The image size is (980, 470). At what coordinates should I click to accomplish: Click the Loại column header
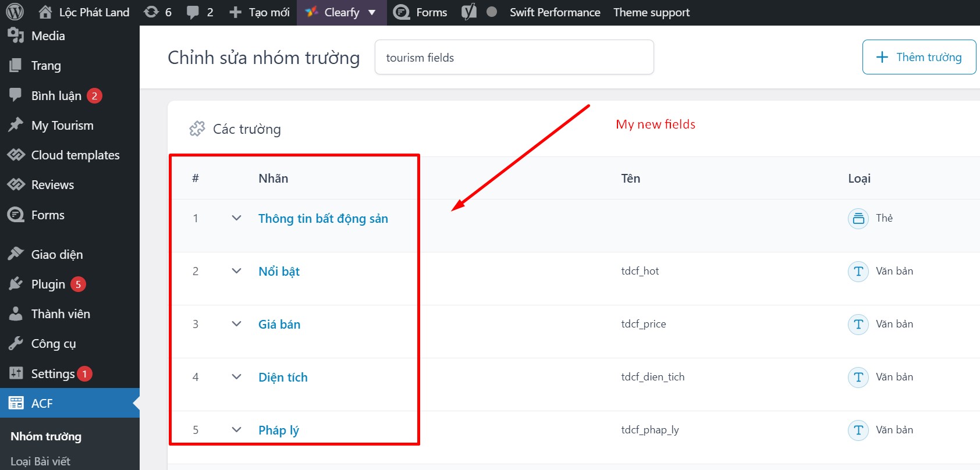coord(859,179)
